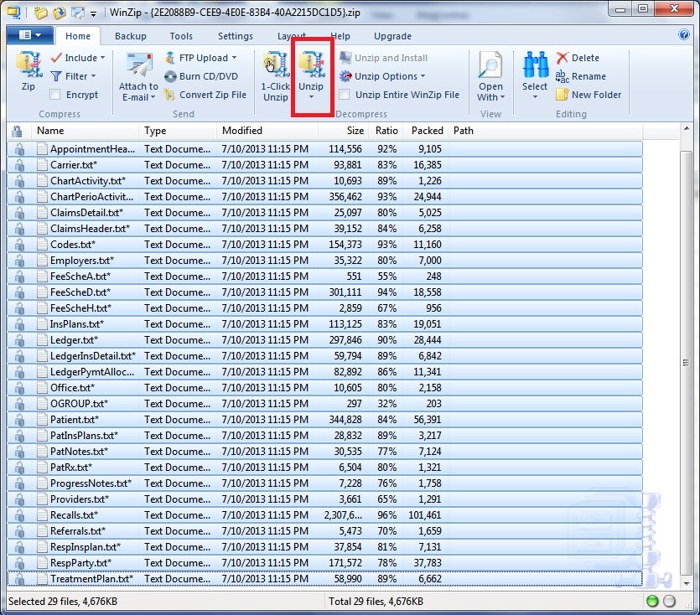
Task: Click the scroll up arrow of file list
Action: (x=686, y=129)
